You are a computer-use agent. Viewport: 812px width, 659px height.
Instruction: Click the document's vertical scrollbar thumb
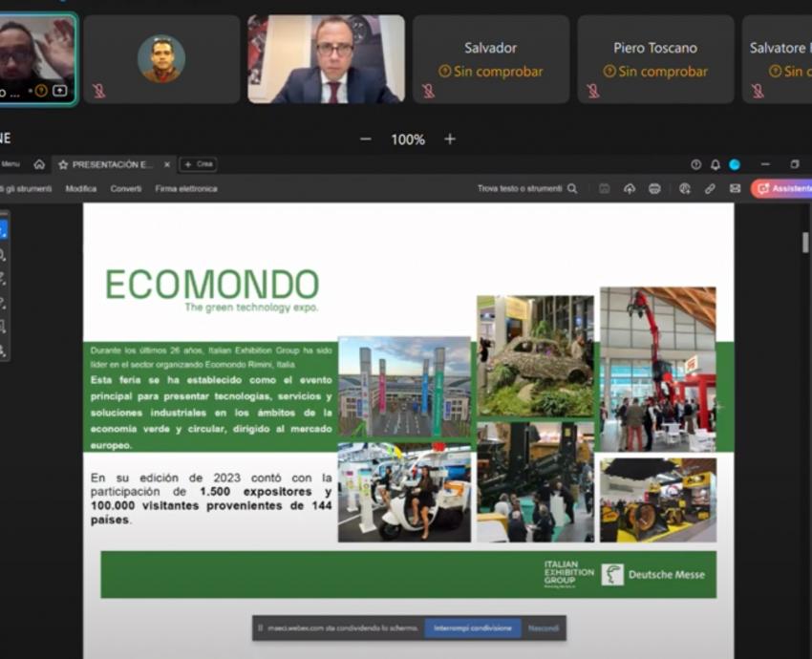coord(805,242)
